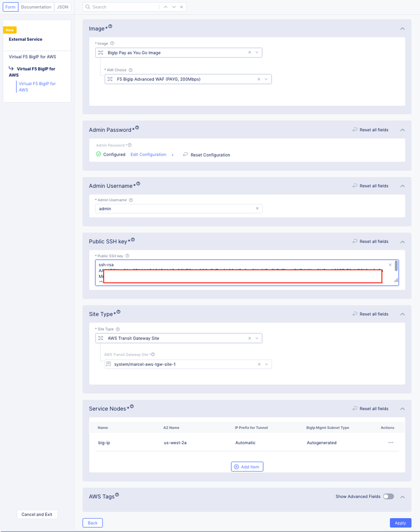Open actions menu for big-ip node
Image resolution: width=420 pixels, height=532 pixels.
click(x=391, y=442)
